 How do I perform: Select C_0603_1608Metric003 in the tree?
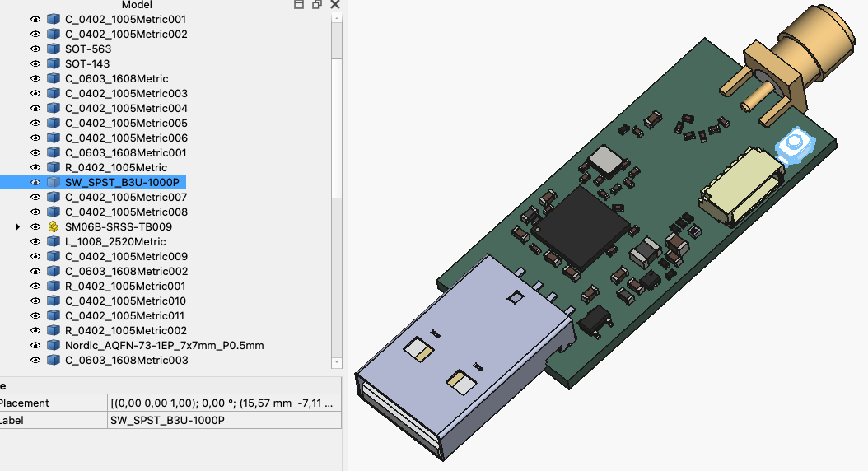coord(127,361)
